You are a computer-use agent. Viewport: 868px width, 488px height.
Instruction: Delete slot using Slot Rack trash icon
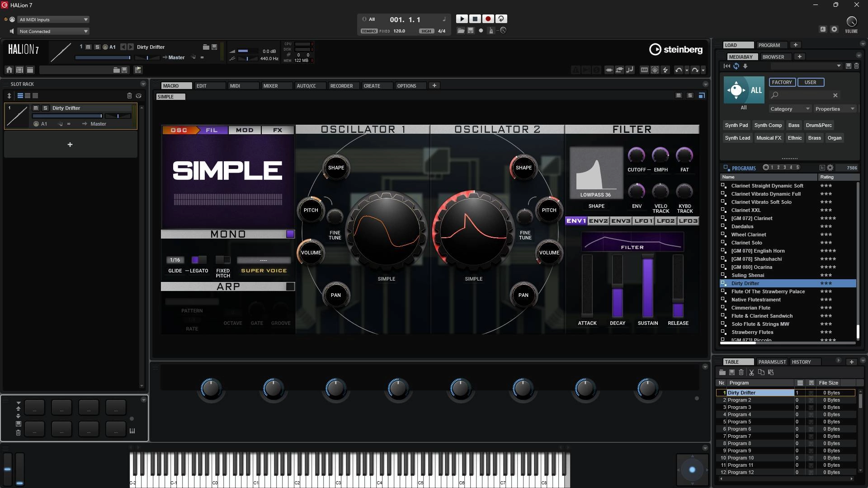click(x=129, y=96)
